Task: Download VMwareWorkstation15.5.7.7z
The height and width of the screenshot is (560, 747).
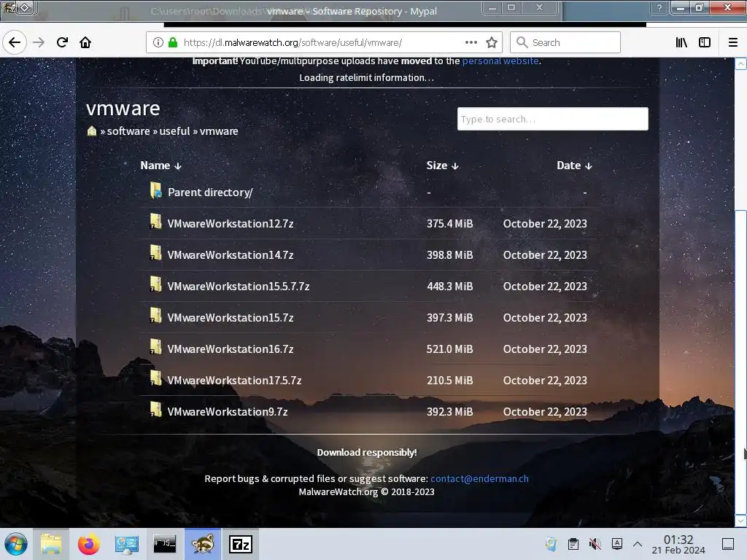Action: point(239,287)
